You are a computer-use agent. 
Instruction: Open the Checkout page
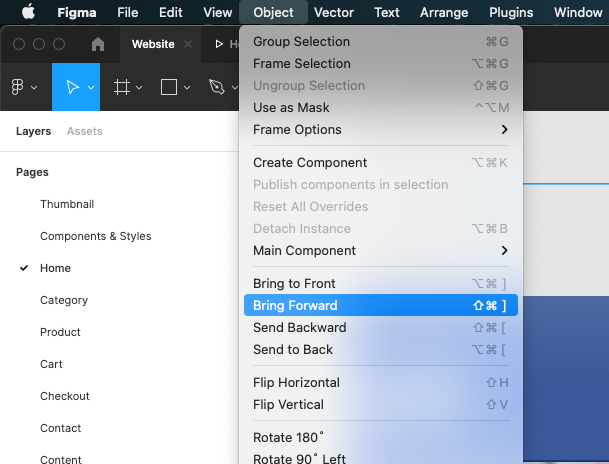point(65,396)
